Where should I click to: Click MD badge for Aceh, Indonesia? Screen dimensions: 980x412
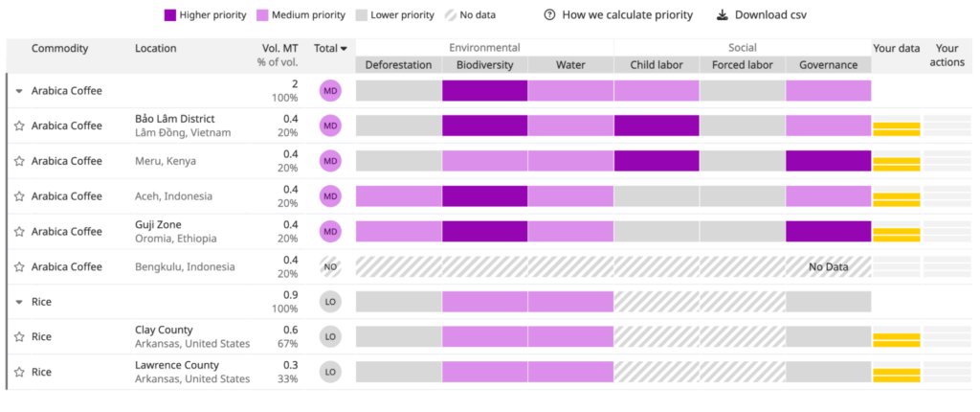pos(330,196)
